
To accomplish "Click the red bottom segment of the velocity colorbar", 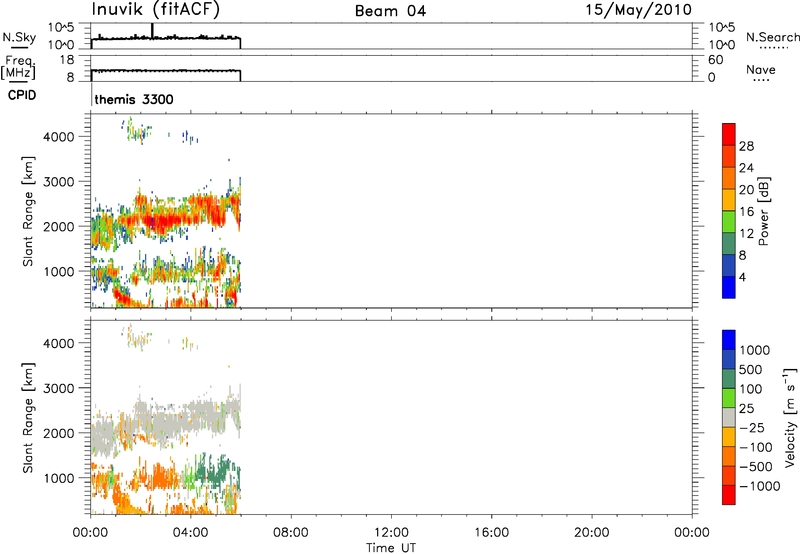I will [x=729, y=495].
